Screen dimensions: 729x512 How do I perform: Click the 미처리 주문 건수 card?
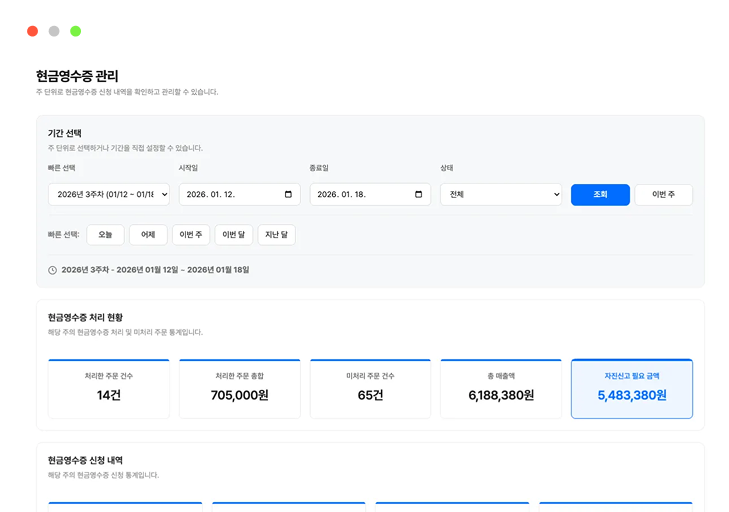[x=370, y=388]
